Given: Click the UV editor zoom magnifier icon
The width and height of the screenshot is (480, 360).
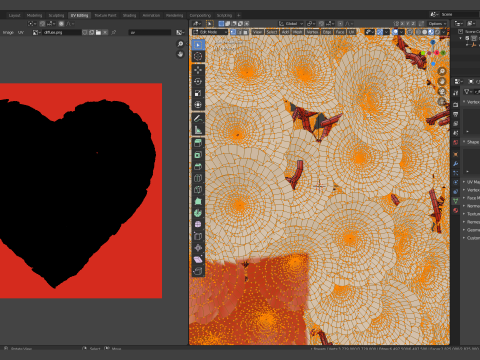Looking at the screenshot, I should coord(180,44).
